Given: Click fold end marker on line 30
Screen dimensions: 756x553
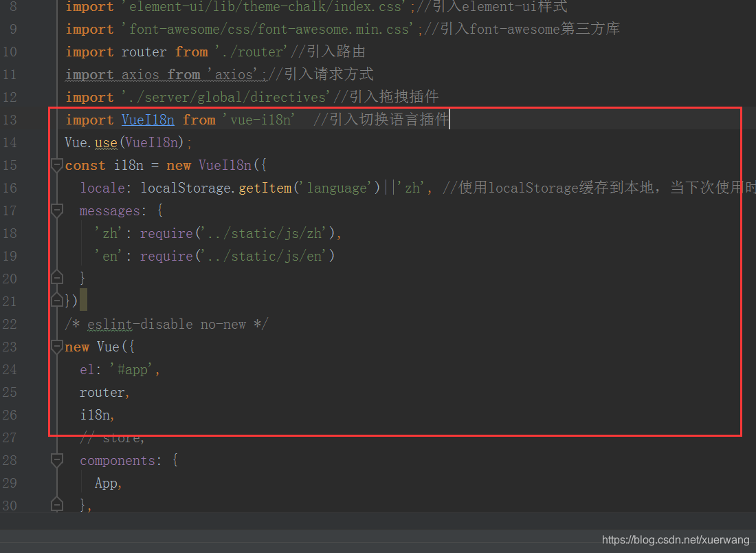Looking at the screenshot, I should pos(57,505).
